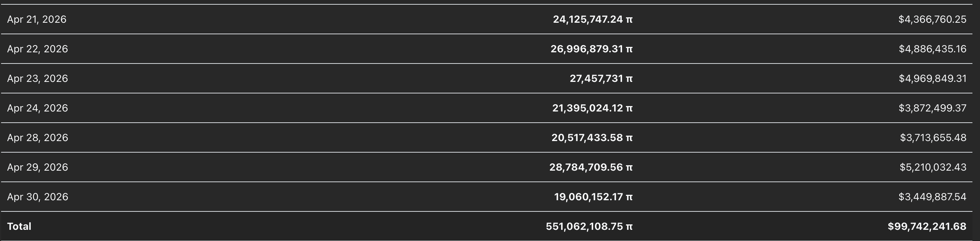This screenshot has height=241, width=980.
Task: Select the Apr 24, 2026 date
Action: (x=37, y=108)
